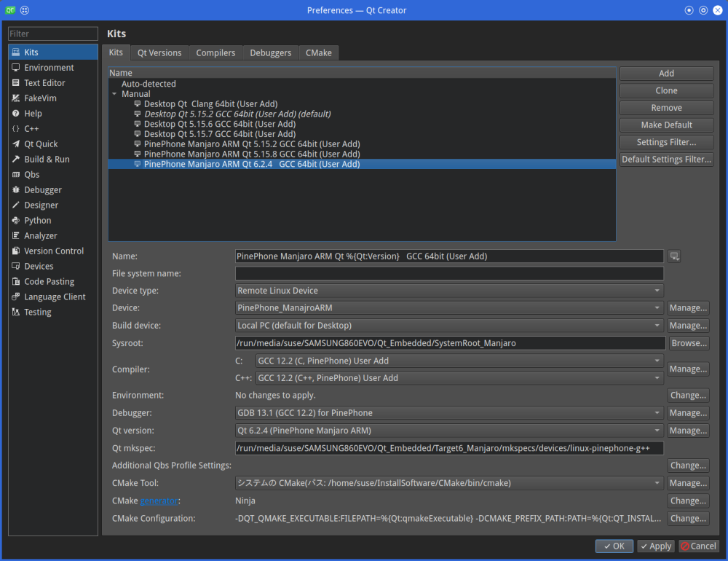The image size is (728, 561).
Task: Open the Debugger bug icon category
Action: [x=16, y=189]
